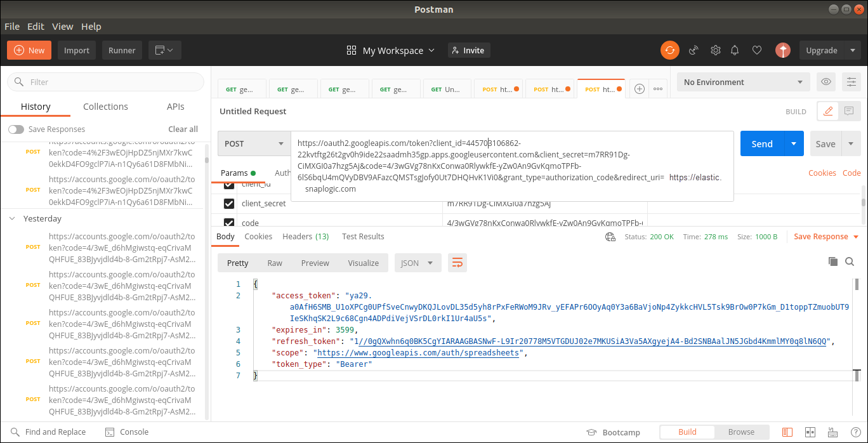Open the new window dropdown button
This screenshot has width=868, height=443.
(165, 50)
